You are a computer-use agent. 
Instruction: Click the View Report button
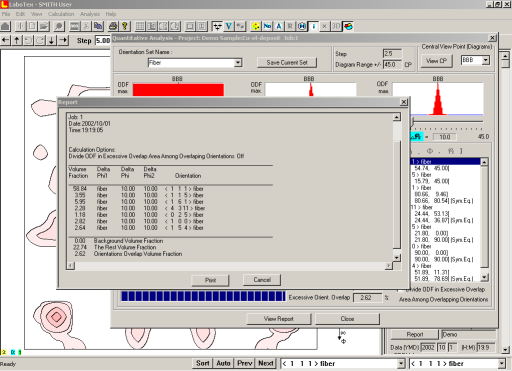tap(279, 319)
